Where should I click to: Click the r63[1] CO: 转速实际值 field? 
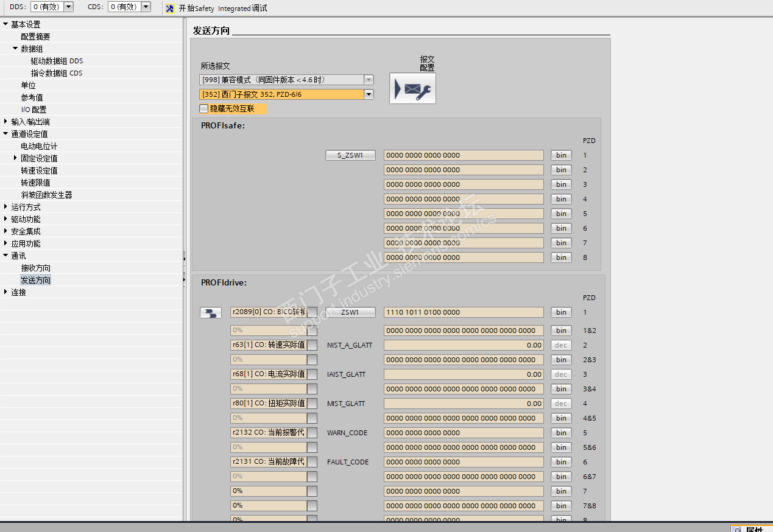tap(269, 345)
